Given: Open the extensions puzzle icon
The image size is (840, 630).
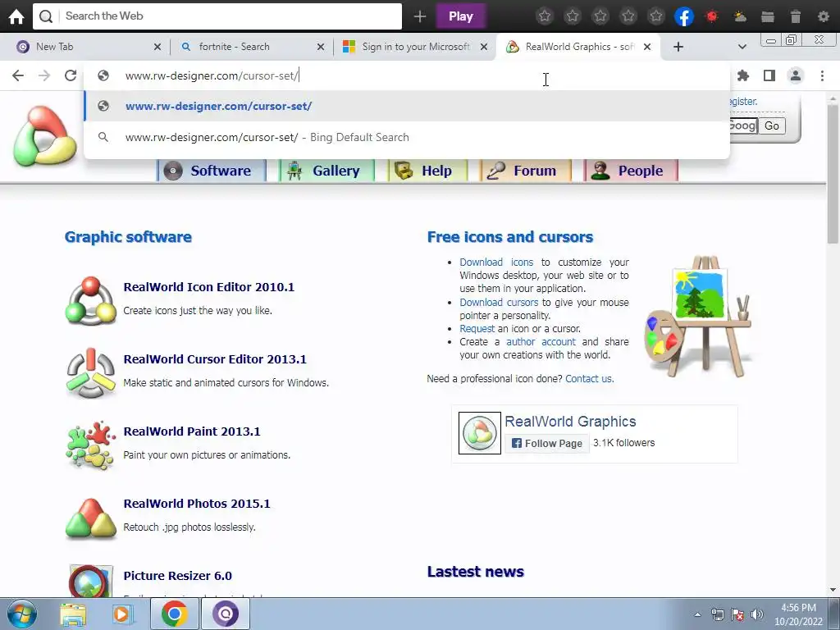Looking at the screenshot, I should pos(743,75).
